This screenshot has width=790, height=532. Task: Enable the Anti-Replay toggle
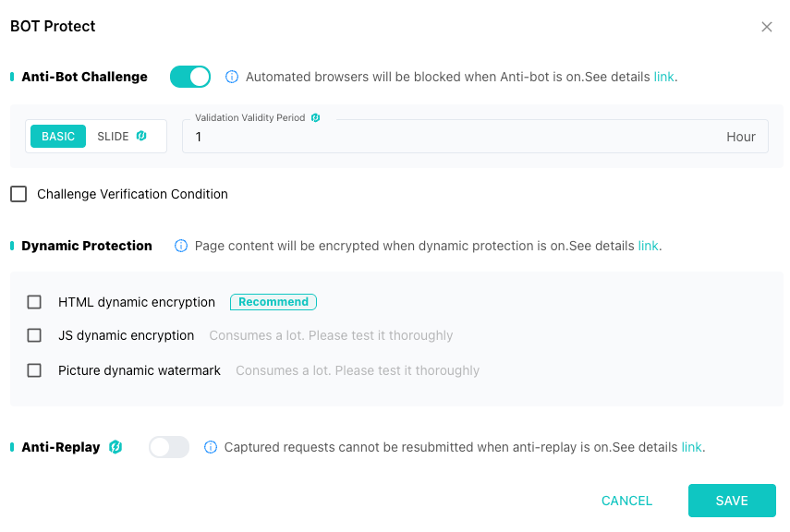pyautogui.click(x=169, y=447)
